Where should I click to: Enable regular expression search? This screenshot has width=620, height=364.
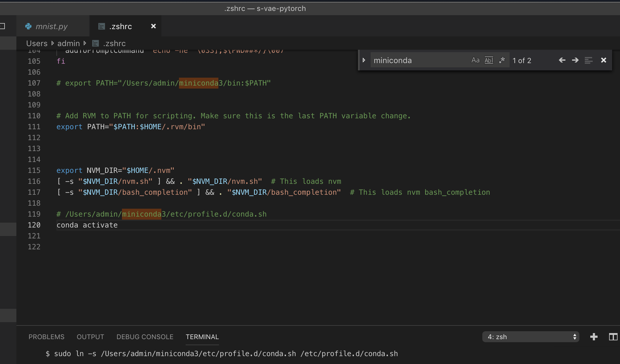pyautogui.click(x=502, y=60)
